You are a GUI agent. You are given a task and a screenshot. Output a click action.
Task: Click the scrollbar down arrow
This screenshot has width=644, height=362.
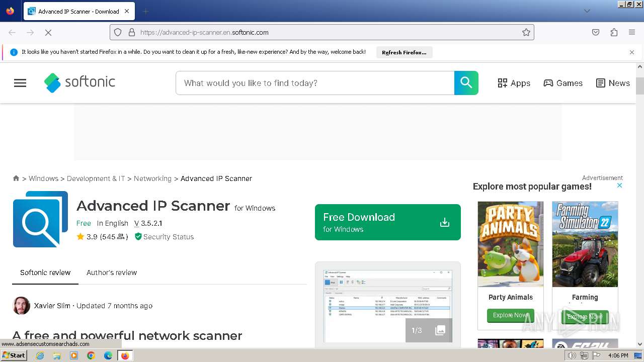click(640, 344)
